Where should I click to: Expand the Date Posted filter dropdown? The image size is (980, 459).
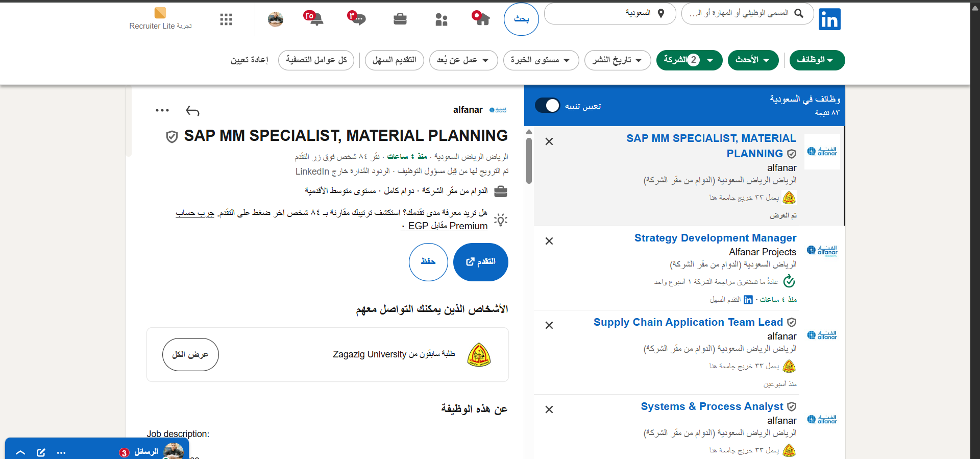click(x=617, y=60)
